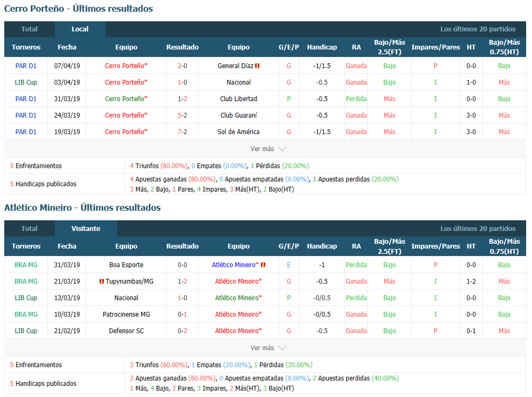Open PAR D1 link for 24/03/19 match
532x397 pixels.
click(26, 115)
